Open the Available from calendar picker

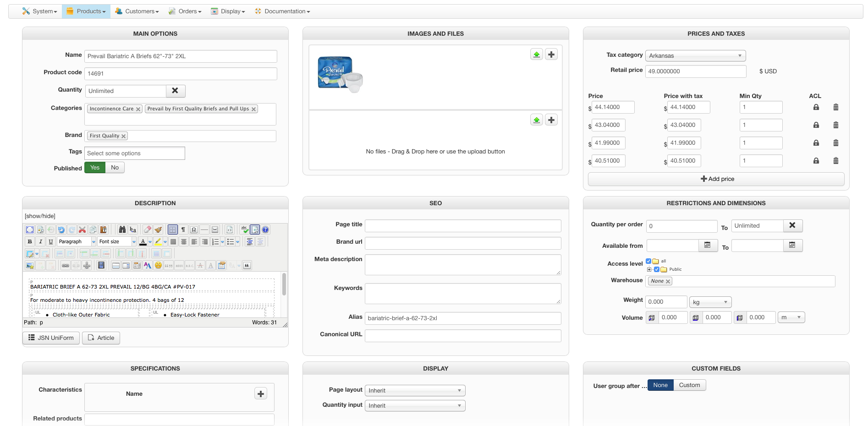click(707, 246)
